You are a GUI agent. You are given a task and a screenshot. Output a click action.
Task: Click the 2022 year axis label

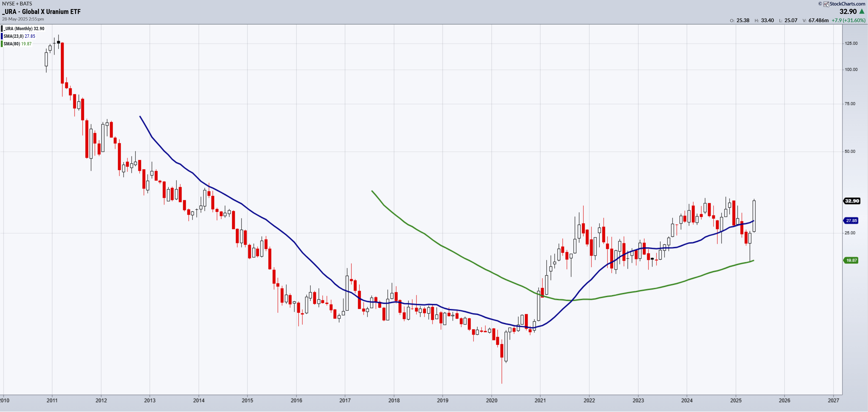coord(589,401)
